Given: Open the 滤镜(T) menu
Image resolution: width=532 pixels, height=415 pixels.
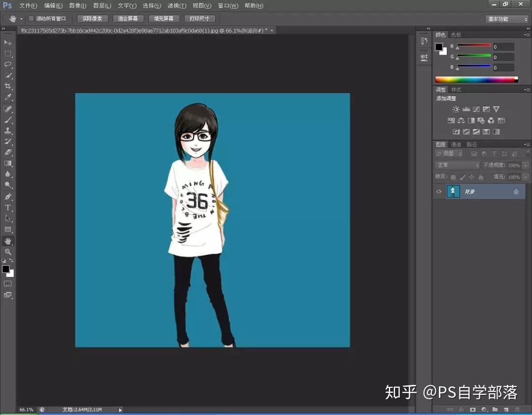Looking at the screenshot, I should pos(177,6).
